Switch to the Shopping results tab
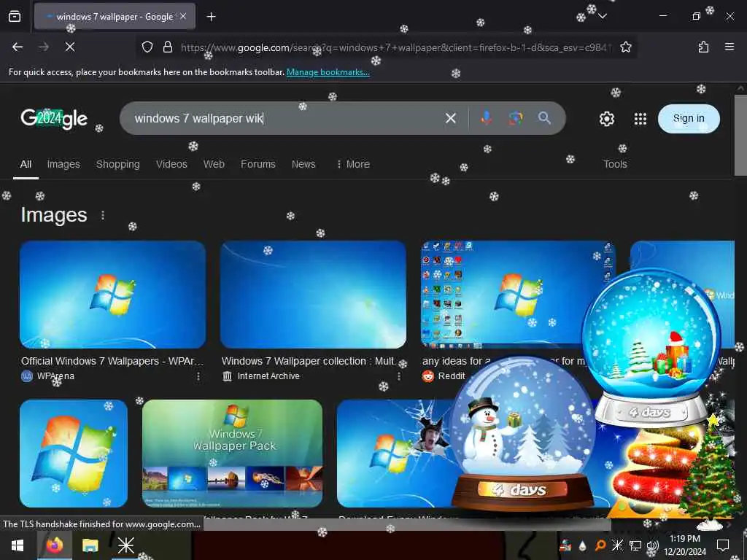747x560 pixels. coord(117,164)
